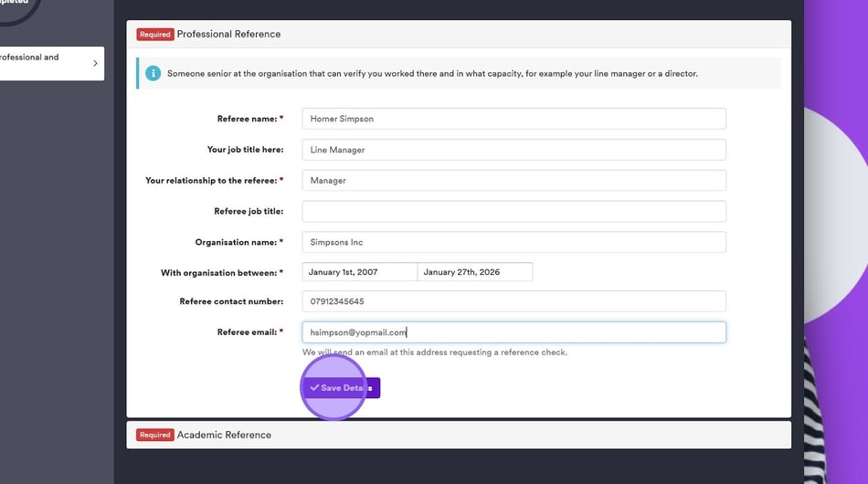Click the Required badge beside Professional Reference
The image size is (868, 484).
click(x=155, y=35)
